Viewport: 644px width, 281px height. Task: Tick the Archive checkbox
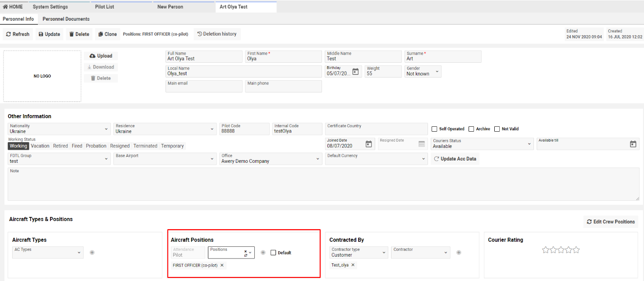coord(471,129)
